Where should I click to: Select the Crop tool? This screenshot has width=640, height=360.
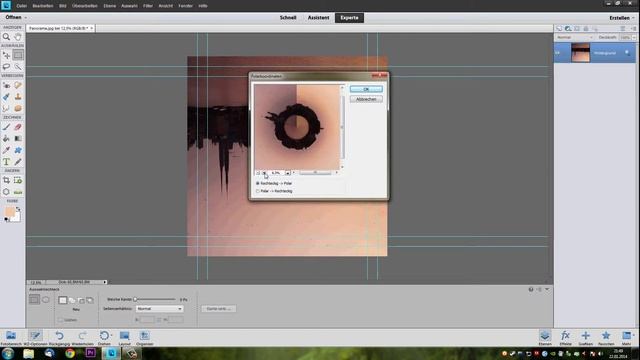[7, 180]
